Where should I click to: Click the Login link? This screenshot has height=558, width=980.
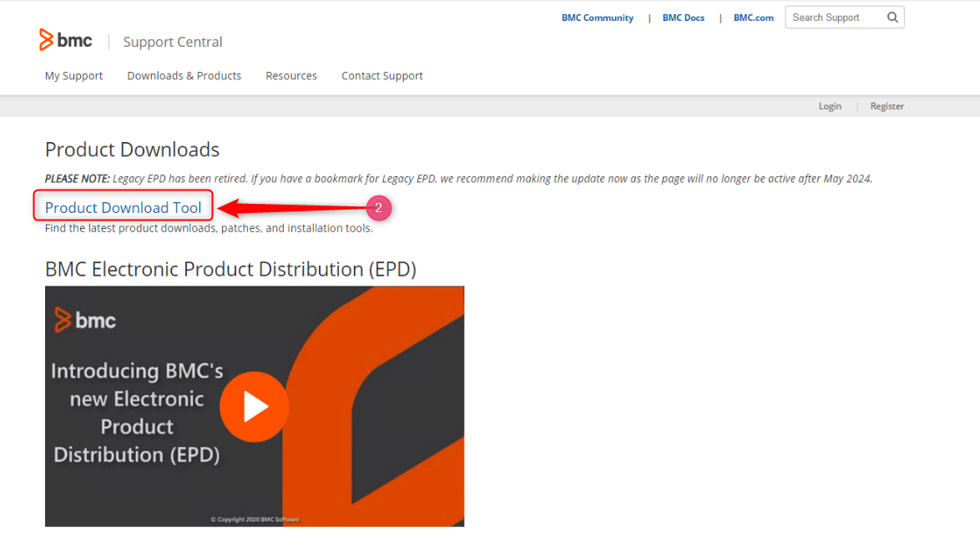(x=830, y=106)
